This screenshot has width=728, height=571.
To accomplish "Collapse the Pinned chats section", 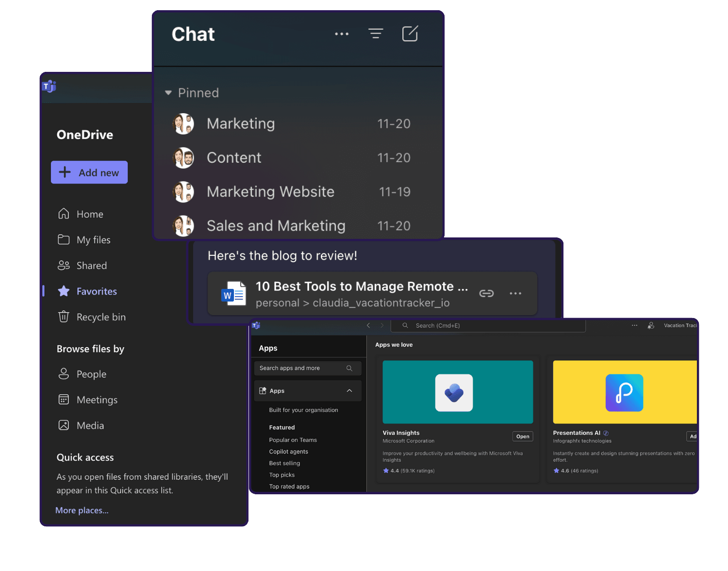I will click(168, 93).
